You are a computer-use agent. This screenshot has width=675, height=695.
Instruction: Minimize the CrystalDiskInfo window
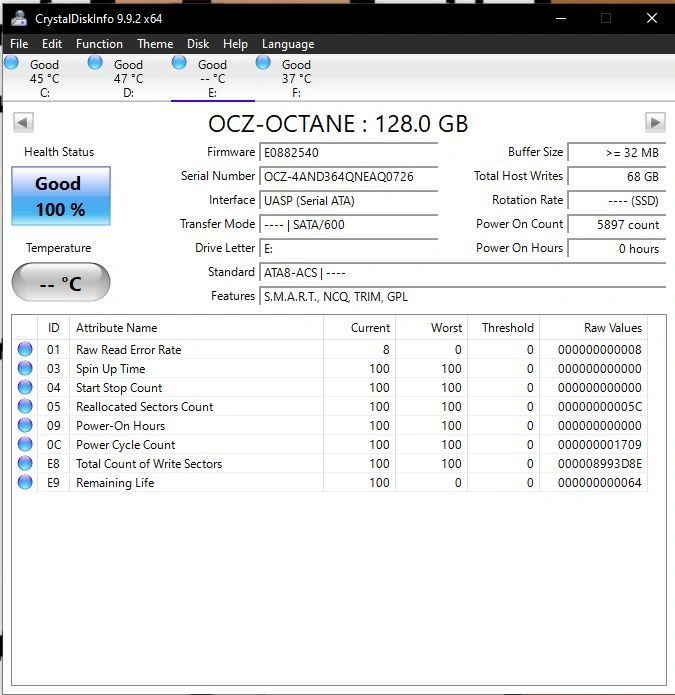(561, 18)
